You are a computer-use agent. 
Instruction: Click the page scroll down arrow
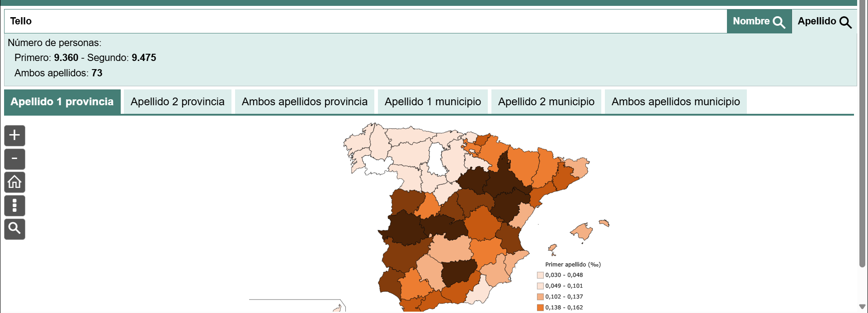coord(862,307)
